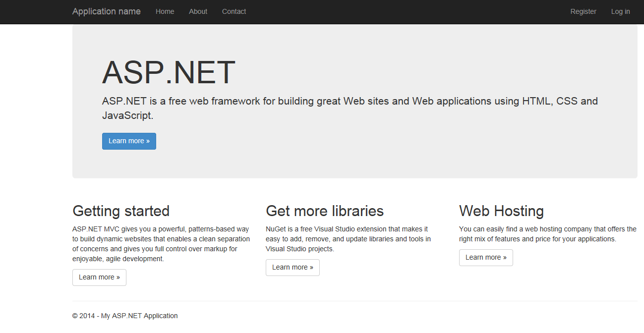Select Contact in the navbar
Image resolution: width=644 pixels, height=333 pixels.
[x=234, y=11]
